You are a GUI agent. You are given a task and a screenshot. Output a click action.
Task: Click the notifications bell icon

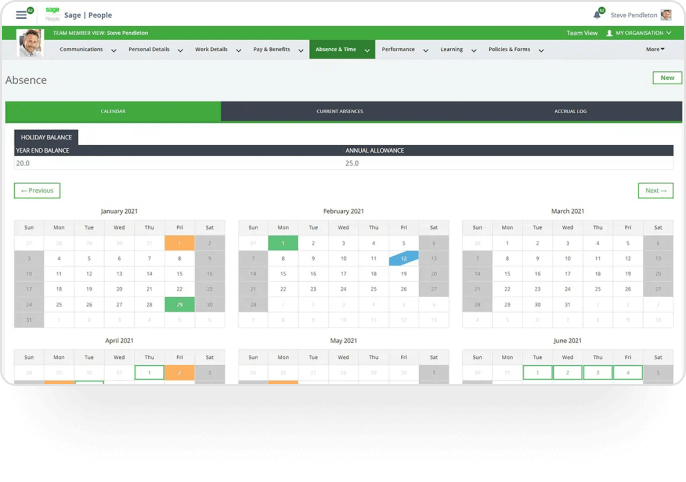(597, 15)
